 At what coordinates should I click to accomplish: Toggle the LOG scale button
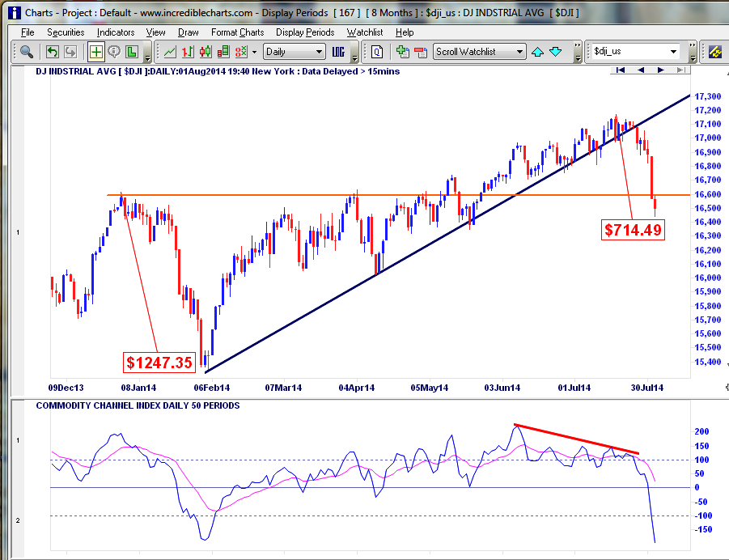(338, 52)
